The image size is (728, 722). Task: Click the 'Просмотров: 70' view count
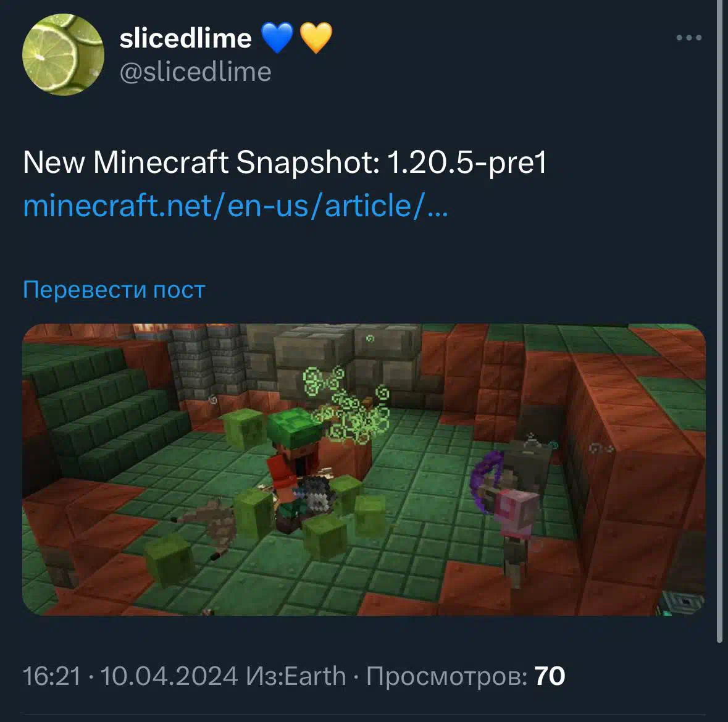point(466,676)
